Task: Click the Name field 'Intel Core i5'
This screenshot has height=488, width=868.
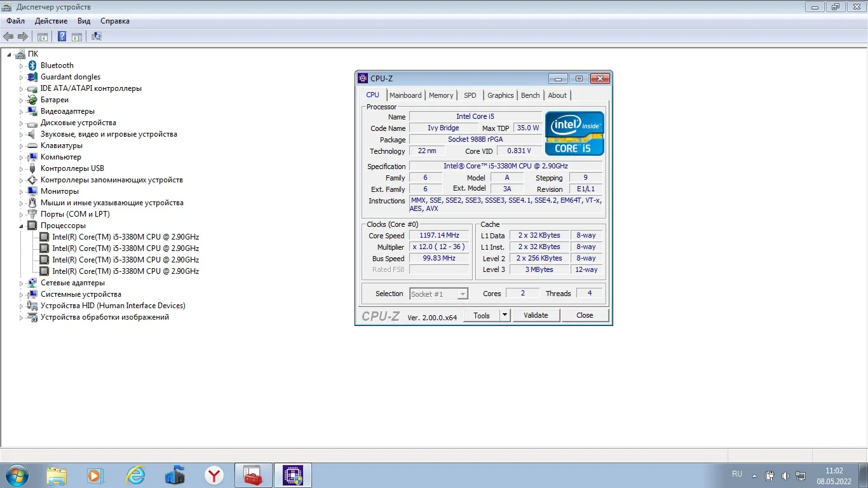Action: tap(475, 116)
